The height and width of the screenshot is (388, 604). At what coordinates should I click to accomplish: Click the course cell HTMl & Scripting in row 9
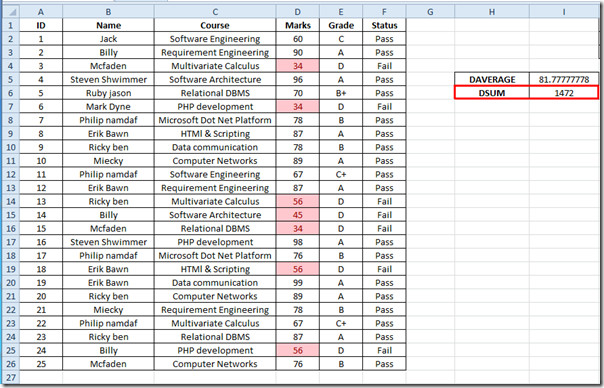215,134
